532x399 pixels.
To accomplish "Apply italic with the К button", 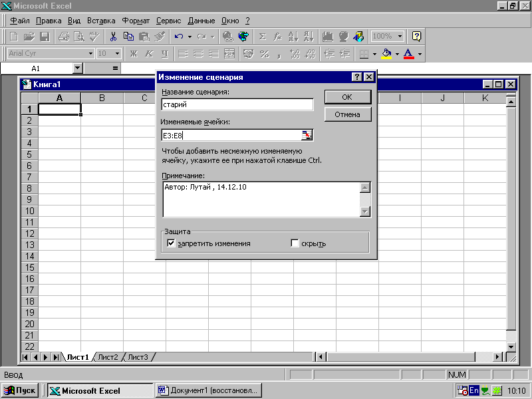I will click(149, 54).
